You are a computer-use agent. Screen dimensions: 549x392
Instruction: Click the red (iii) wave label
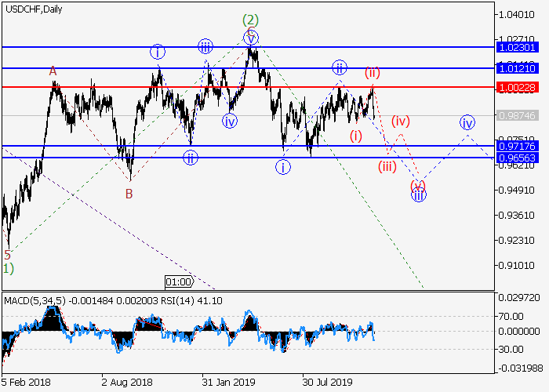387,166
